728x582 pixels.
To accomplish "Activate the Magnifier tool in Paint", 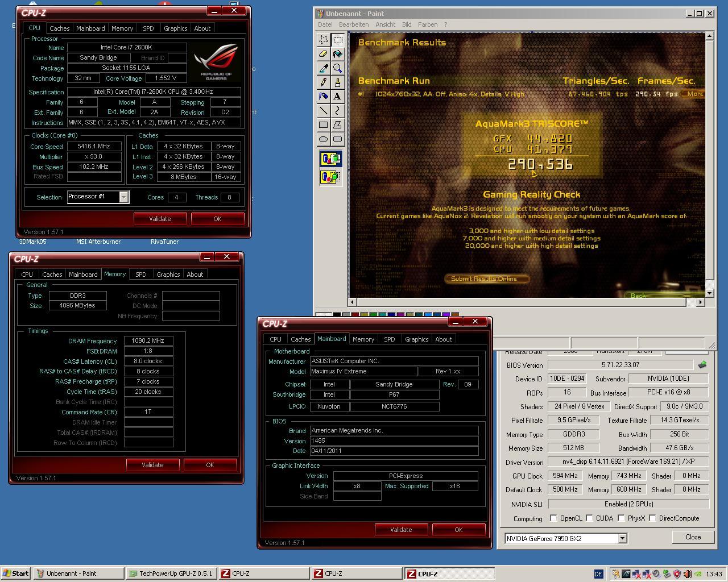I will click(338, 68).
